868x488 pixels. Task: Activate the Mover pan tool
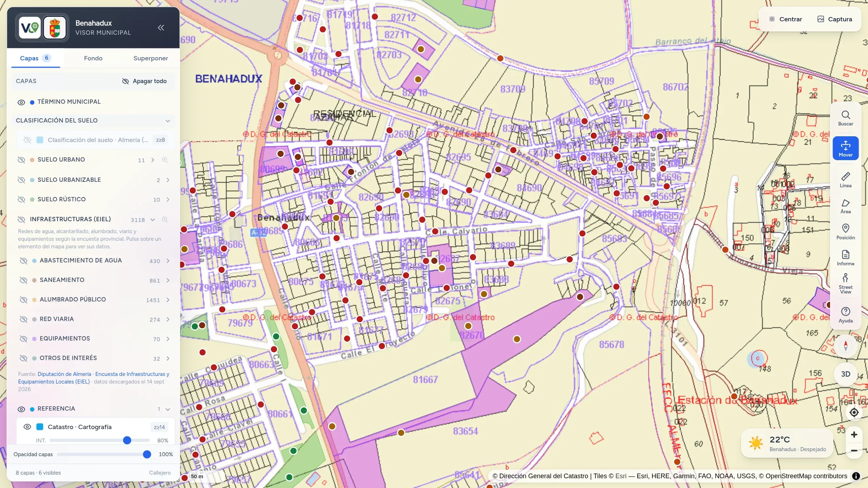tap(846, 148)
